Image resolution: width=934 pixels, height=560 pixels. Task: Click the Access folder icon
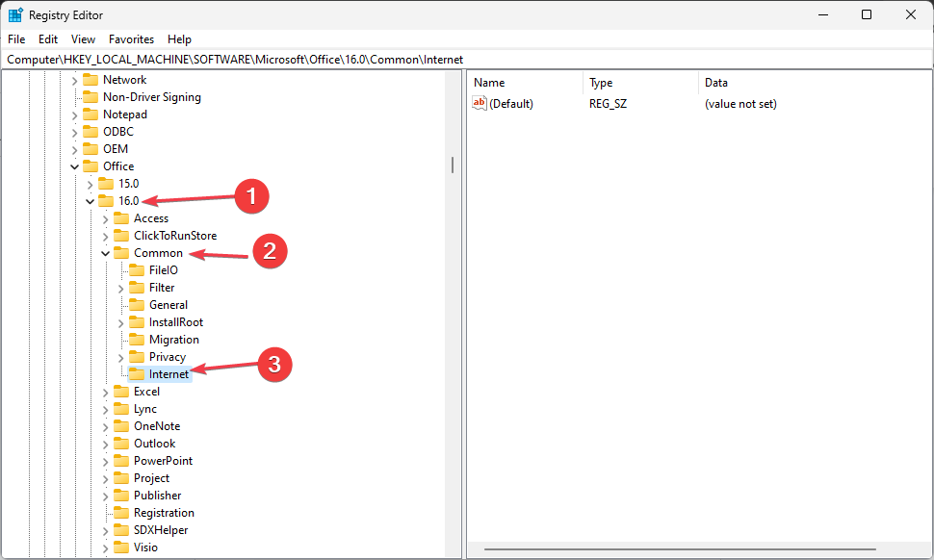point(121,218)
